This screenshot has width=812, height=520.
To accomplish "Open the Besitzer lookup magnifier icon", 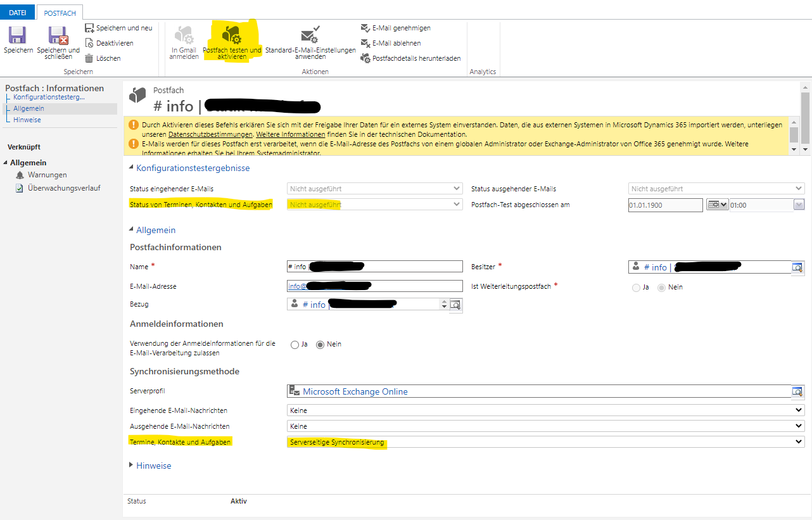I will (797, 267).
